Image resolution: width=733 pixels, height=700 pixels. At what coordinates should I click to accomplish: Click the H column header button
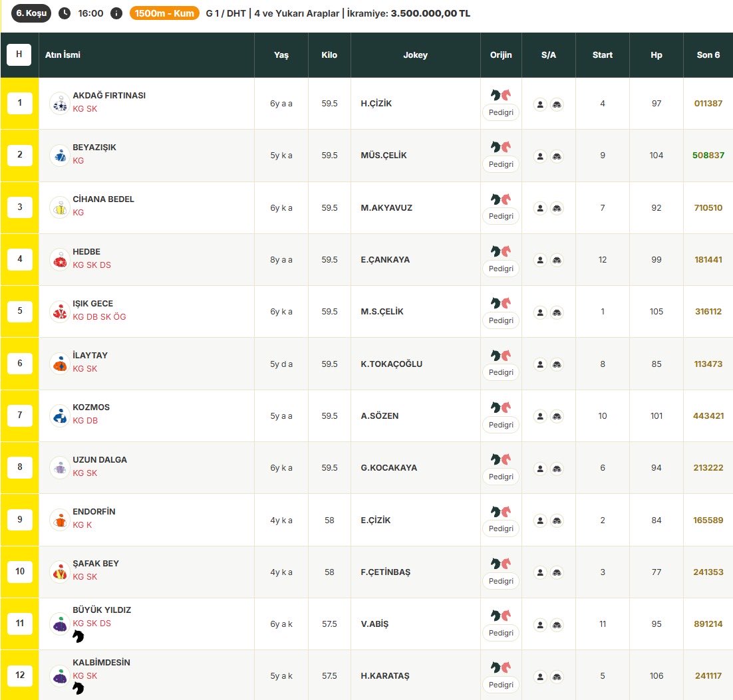click(19, 55)
